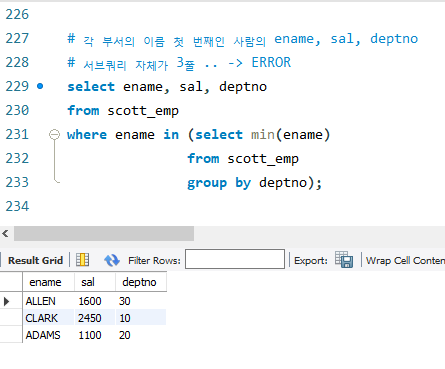
Task: Sort by the ename column header
Action: pos(49,282)
